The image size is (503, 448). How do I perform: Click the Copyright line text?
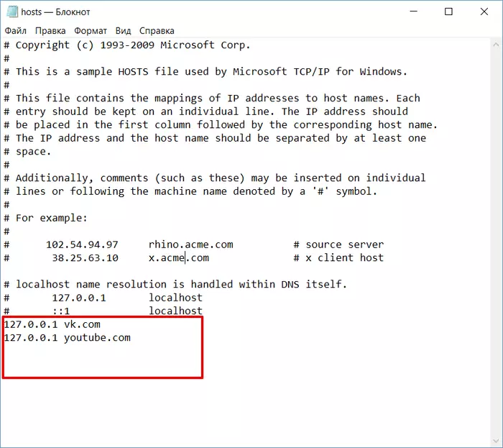pyautogui.click(x=126, y=45)
